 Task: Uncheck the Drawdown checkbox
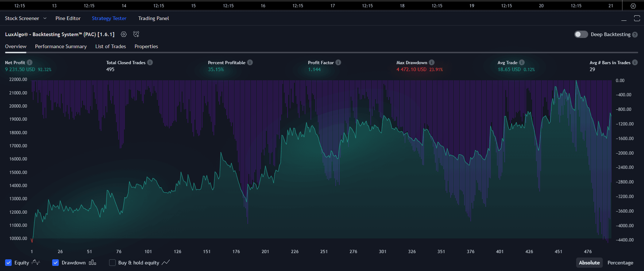click(55, 263)
